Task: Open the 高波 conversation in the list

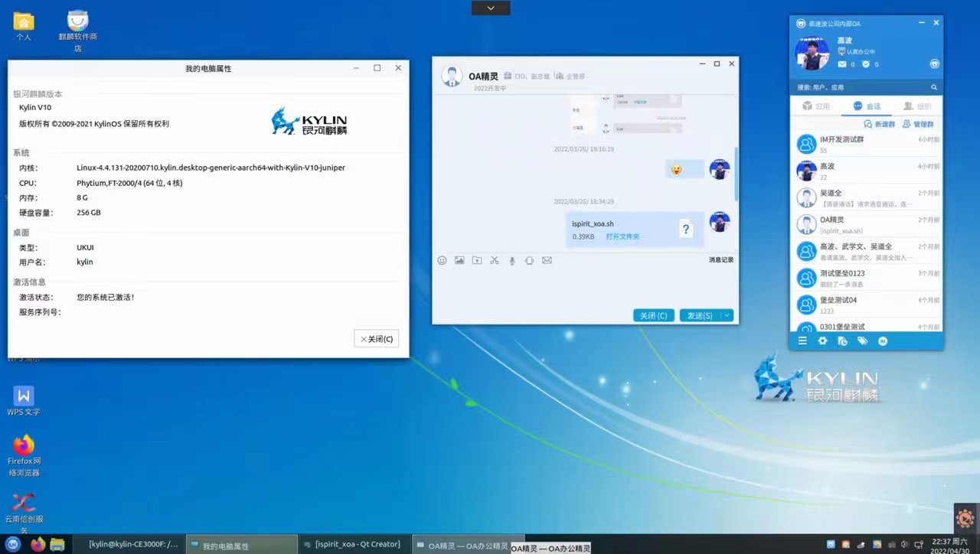Action: click(866, 171)
